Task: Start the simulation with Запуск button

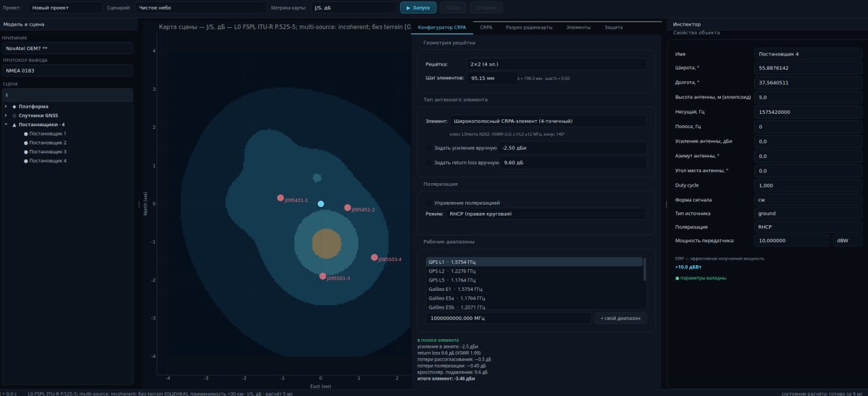Action: tap(418, 7)
